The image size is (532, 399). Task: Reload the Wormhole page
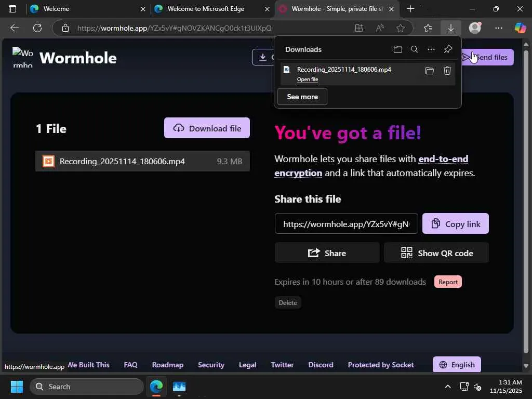[x=37, y=28]
